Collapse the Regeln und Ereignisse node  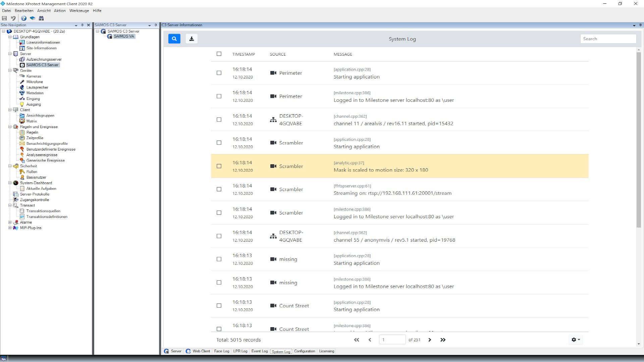coord(10,127)
